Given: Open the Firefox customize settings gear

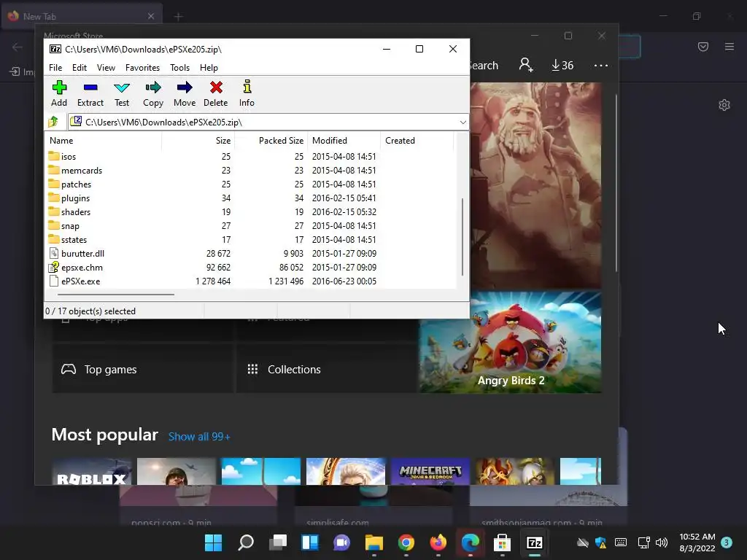Looking at the screenshot, I should click(x=724, y=105).
